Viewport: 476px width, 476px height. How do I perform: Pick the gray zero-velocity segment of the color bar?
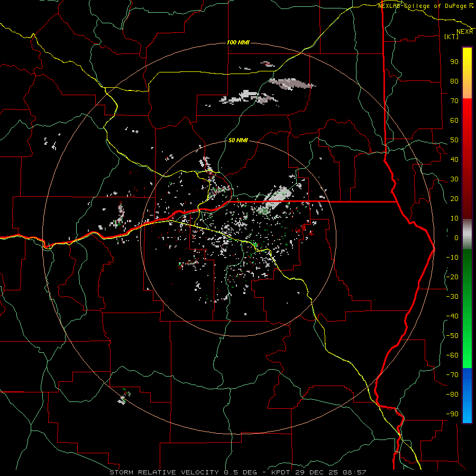click(x=467, y=234)
